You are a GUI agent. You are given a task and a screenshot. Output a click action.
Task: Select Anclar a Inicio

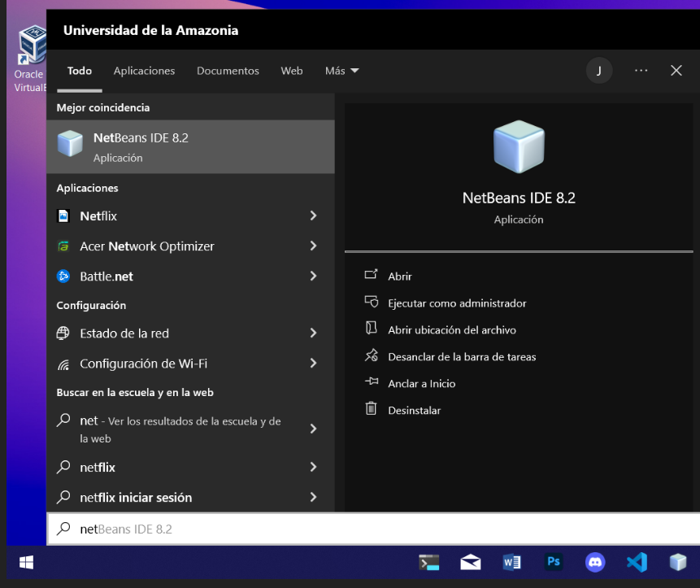tap(422, 384)
